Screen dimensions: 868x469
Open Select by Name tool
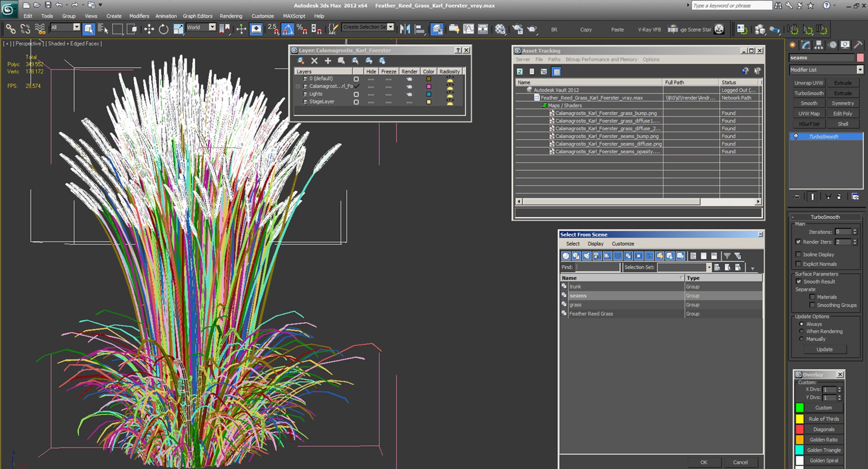[x=103, y=29]
